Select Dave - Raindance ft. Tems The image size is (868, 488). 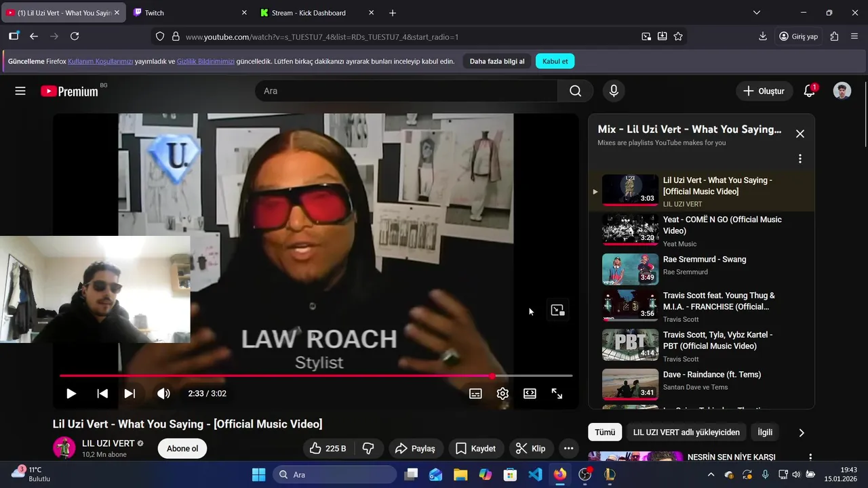click(701, 384)
